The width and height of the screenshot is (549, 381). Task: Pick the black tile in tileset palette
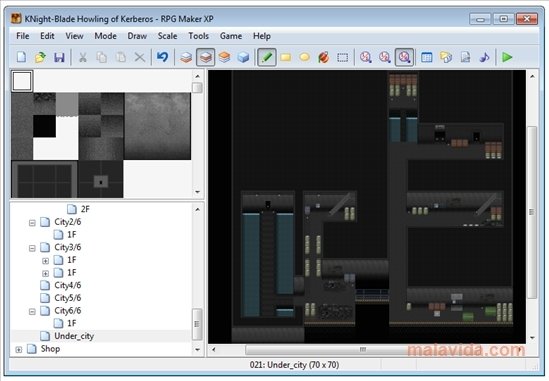click(44, 126)
